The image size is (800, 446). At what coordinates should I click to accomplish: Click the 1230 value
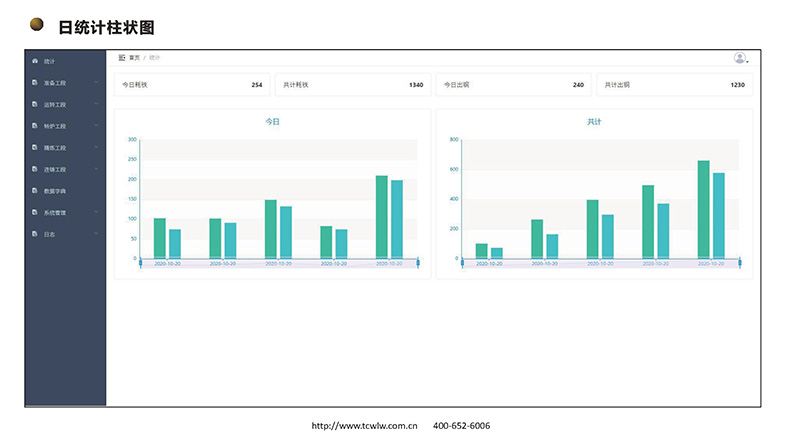click(737, 85)
